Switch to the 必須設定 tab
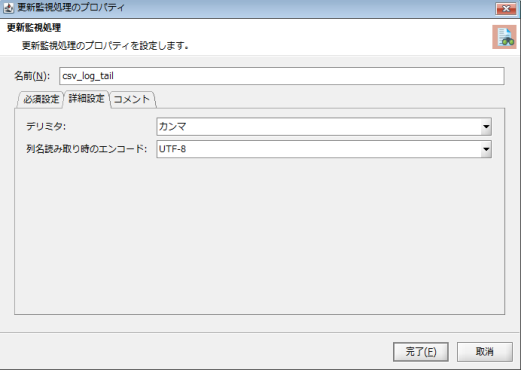The image size is (521, 370). 40,99
